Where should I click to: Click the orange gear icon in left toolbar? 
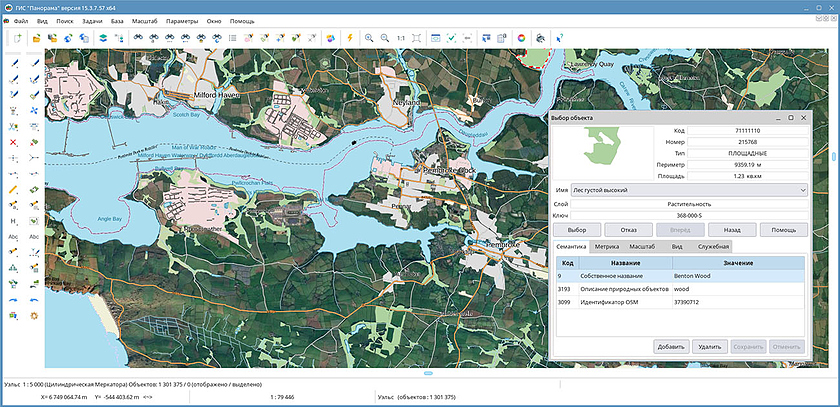pos(34,315)
